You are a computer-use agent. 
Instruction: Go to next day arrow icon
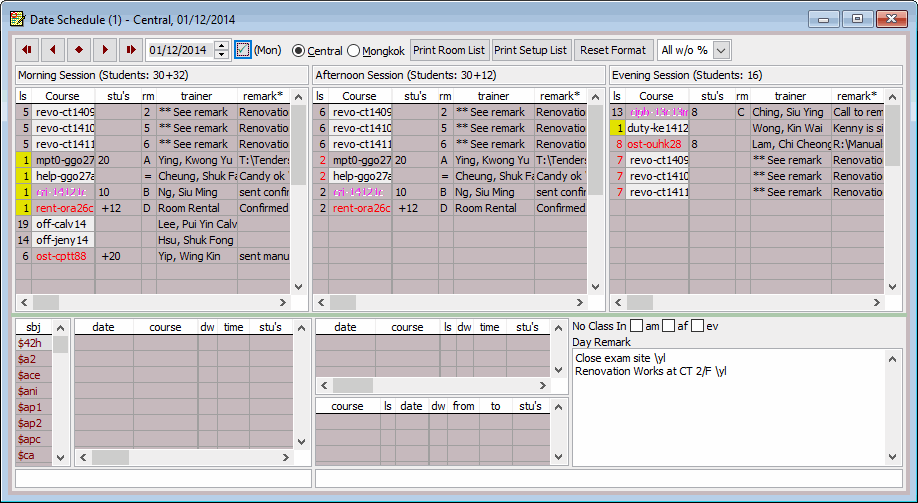tap(105, 50)
